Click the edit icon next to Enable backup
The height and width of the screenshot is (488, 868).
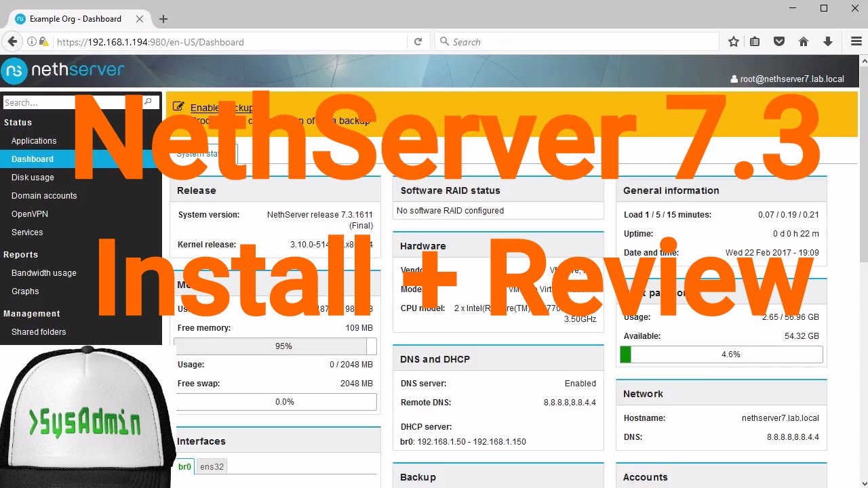pos(178,106)
